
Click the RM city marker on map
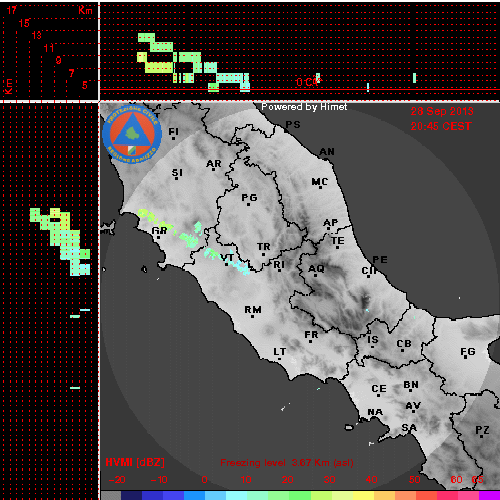(252, 316)
